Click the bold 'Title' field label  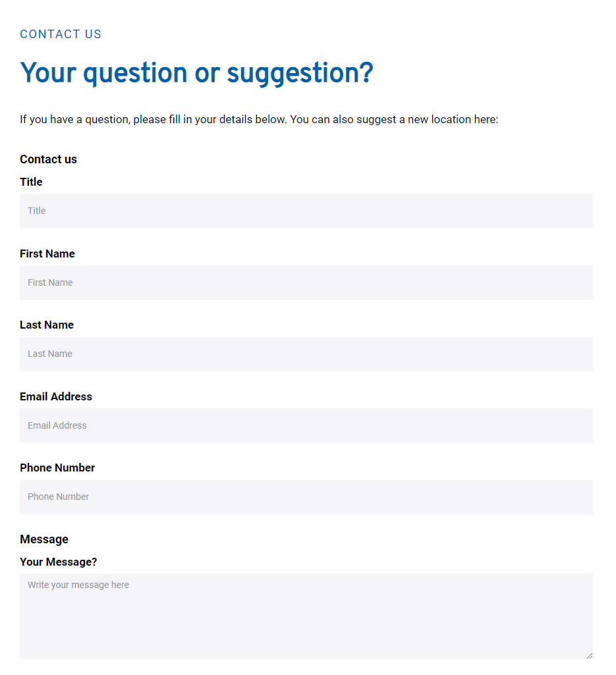(31, 182)
